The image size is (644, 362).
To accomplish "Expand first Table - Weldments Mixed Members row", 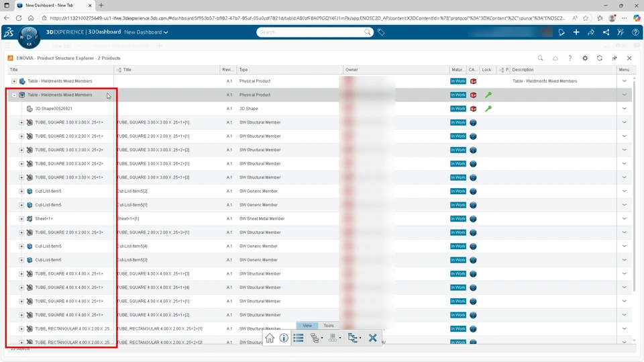I will point(14,81).
